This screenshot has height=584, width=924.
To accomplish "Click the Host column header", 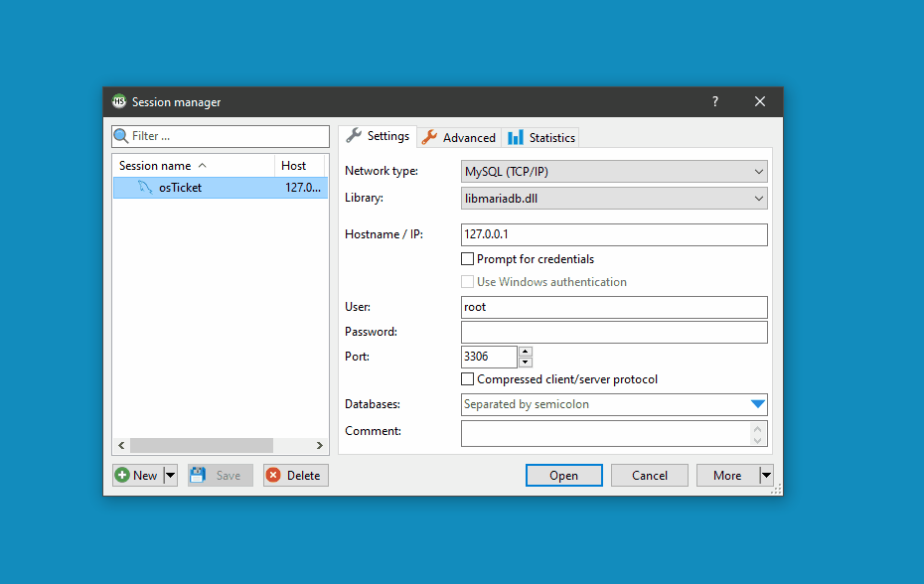I will (300, 166).
